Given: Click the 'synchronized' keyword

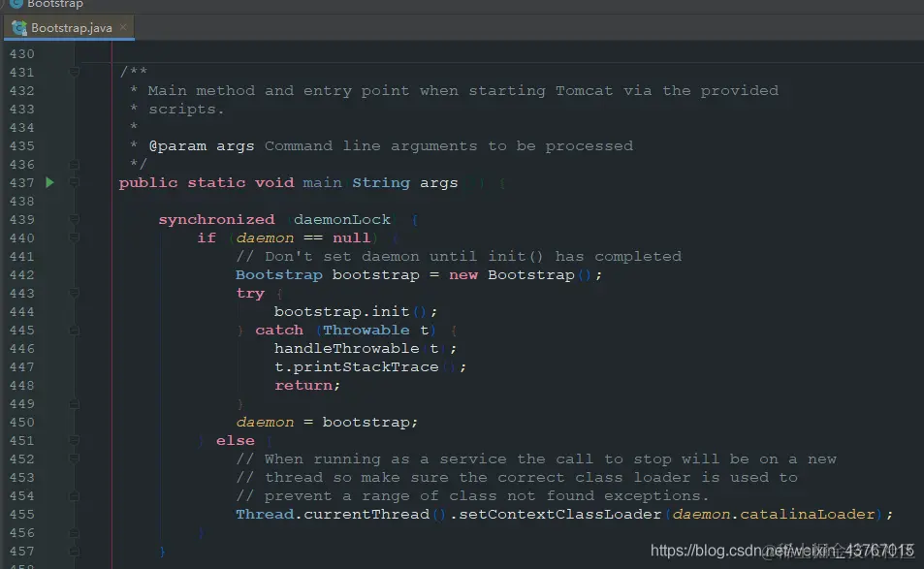Looking at the screenshot, I should (x=216, y=220).
